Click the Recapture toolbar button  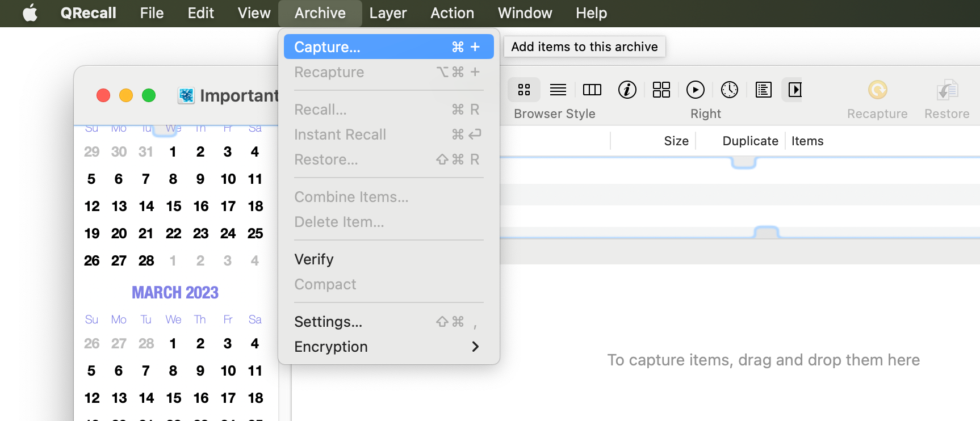click(877, 99)
